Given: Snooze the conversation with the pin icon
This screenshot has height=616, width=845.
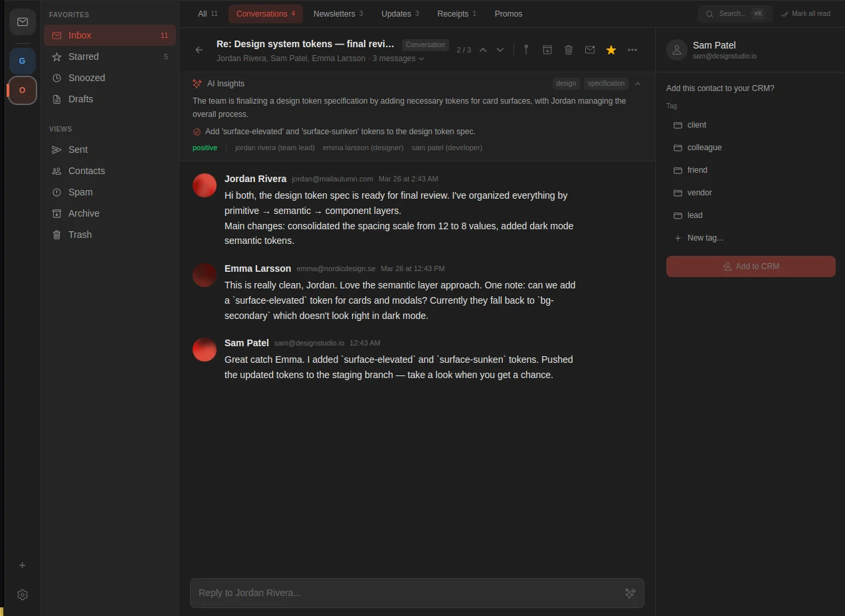Looking at the screenshot, I should (x=525, y=49).
